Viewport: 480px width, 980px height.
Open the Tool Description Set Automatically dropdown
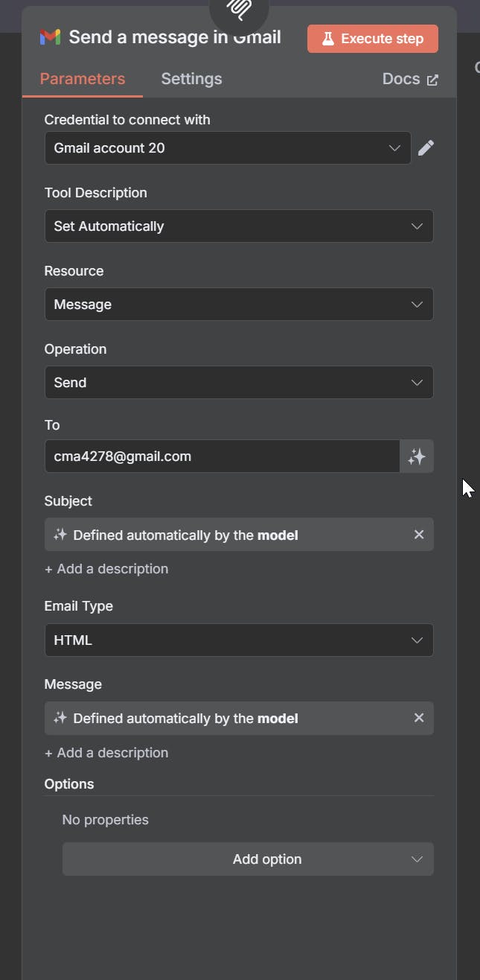(239, 226)
